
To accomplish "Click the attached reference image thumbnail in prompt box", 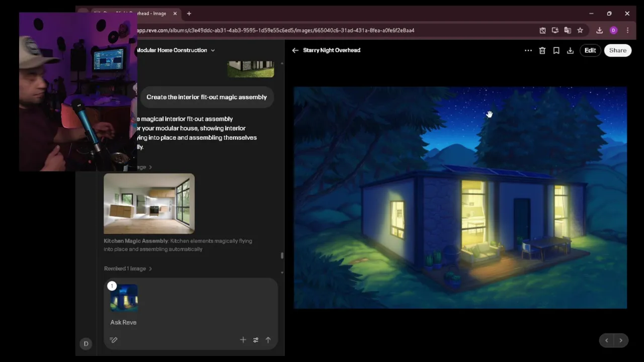I will (x=124, y=298).
